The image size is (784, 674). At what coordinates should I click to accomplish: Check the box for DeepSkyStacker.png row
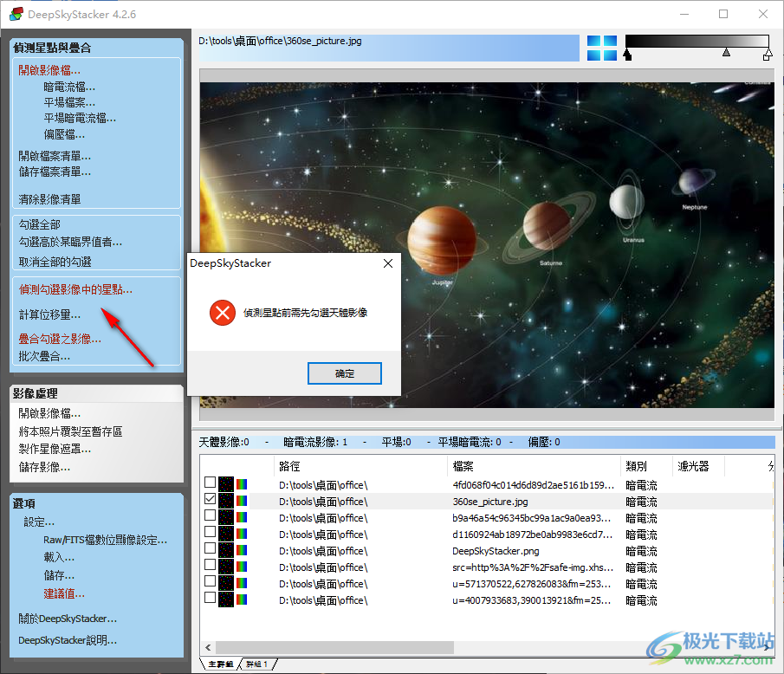pyautogui.click(x=210, y=548)
